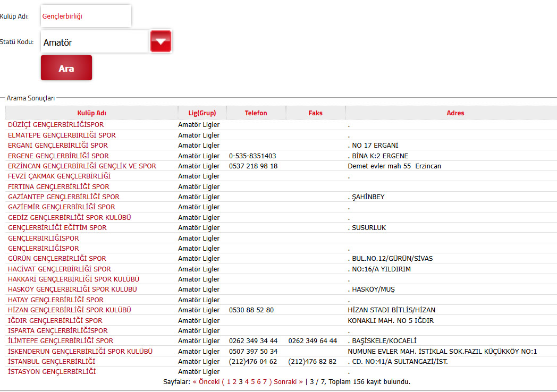This screenshot has height=392, width=557.
Task: Open FEVZİ ÇAKMAK GENÇLERBİRLİĞİ link
Action: click(x=60, y=176)
